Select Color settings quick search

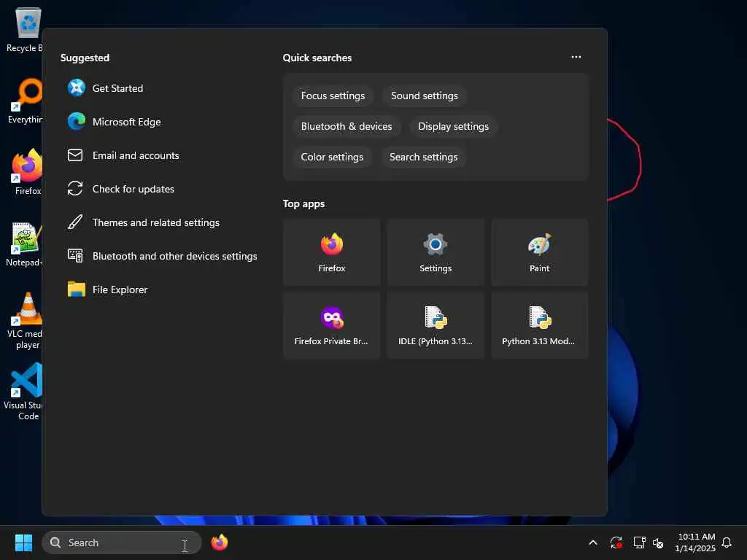coord(332,157)
